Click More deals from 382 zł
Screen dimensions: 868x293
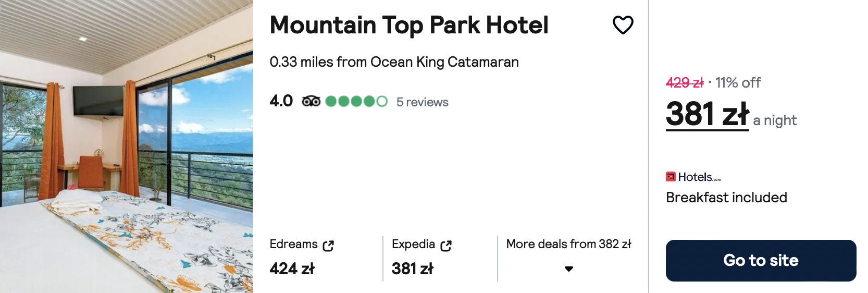[568, 244]
